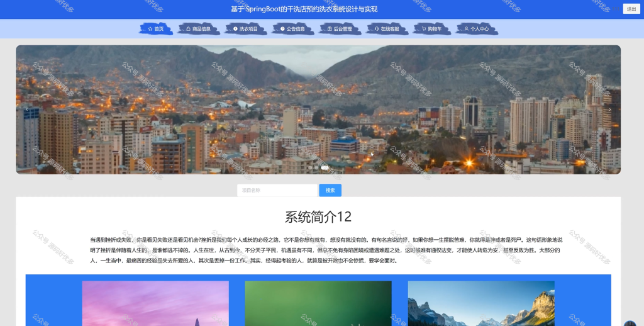
Task: Open the 洗衣项目 laundry items page
Action: [x=246, y=29]
